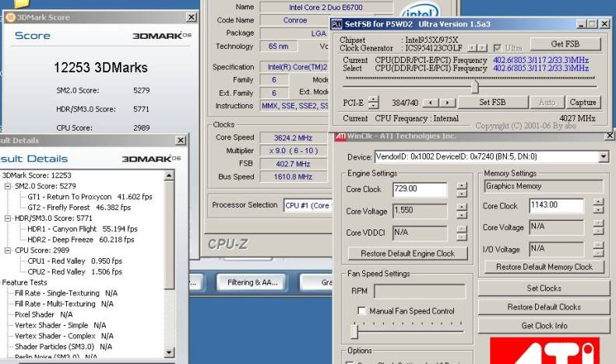Click Result Details scrollbar up arrow

(x=169, y=175)
